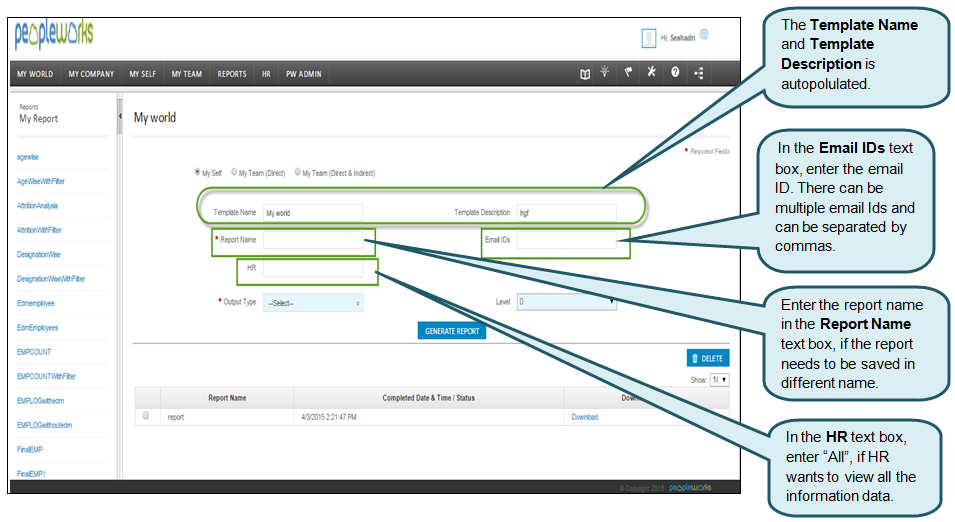955x522 pixels.
Task: Open the wrench tools icon
Action: pyautogui.click(x=651, y=73)
